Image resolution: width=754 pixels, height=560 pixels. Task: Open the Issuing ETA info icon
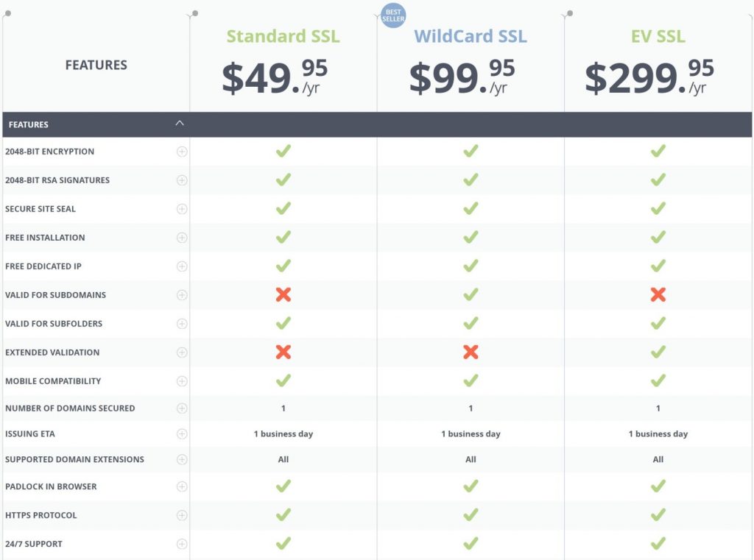pyautogui.click(x=182, y=433)
